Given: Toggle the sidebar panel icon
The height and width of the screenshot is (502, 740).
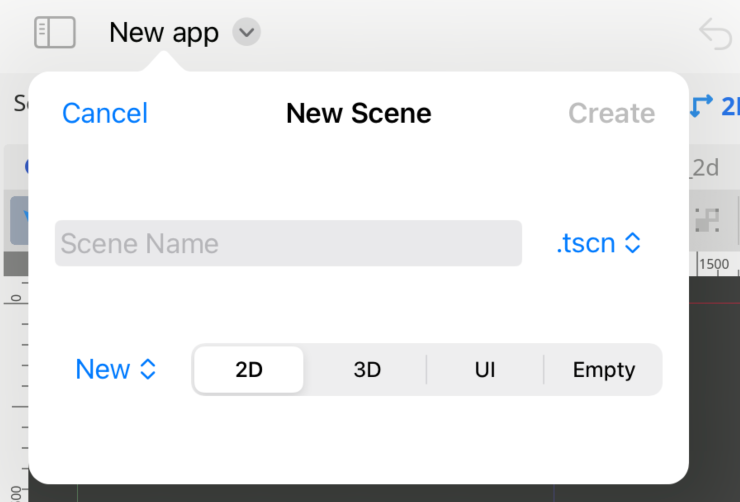Looking at the screenshot, I should [x=55, y=32].
